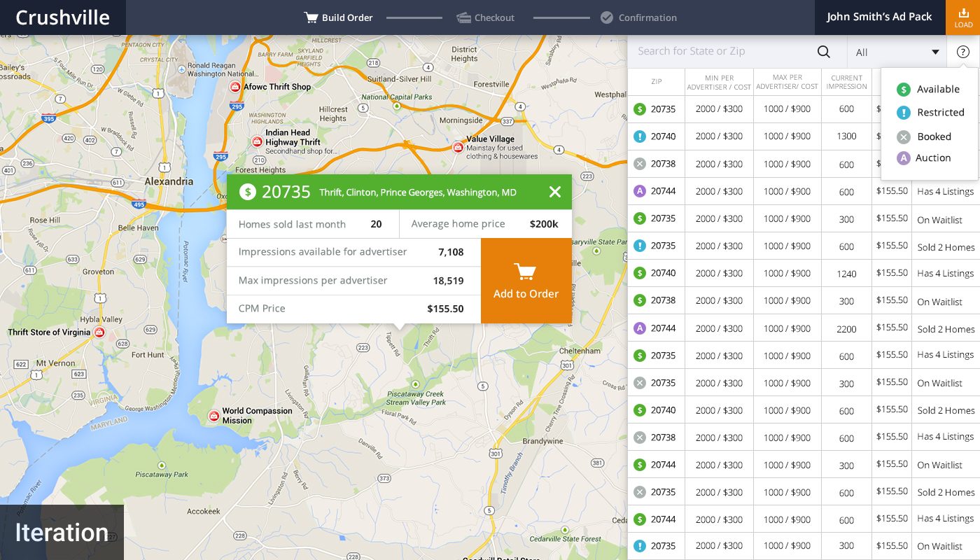Click the Load icon button

click(963, 17)
